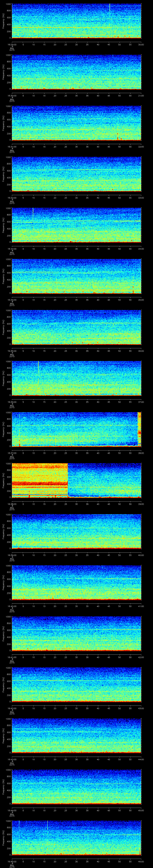Click the loud orange-red burst in 16:38 panel
153x868 pixels.
coord(40,481)
